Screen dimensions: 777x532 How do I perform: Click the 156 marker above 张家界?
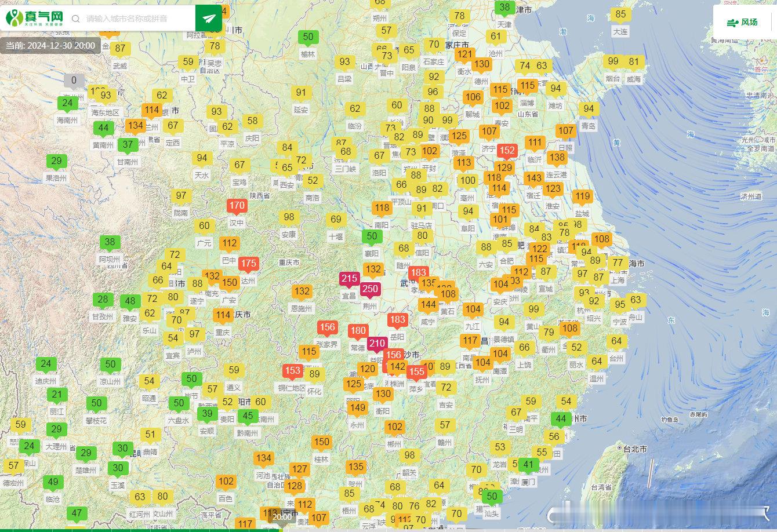tap(327, 327)
